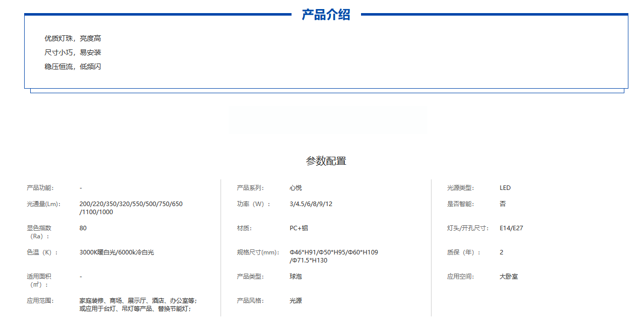Click the 参数配置 heading

[326, 161]
